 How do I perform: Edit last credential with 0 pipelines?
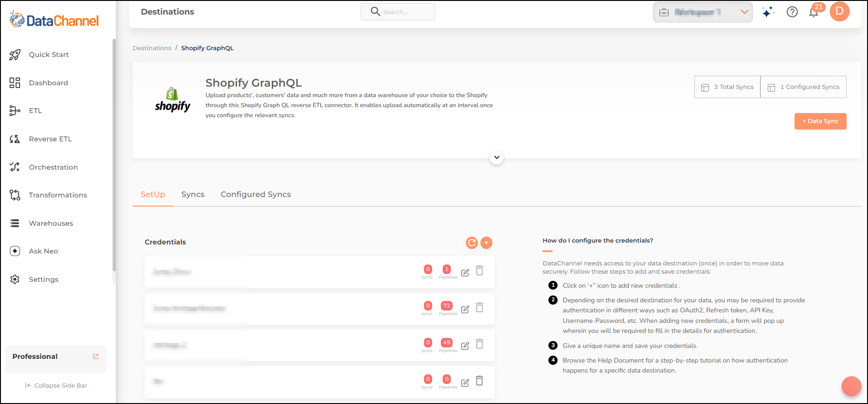pyautogui.click(x=465, y=383)
